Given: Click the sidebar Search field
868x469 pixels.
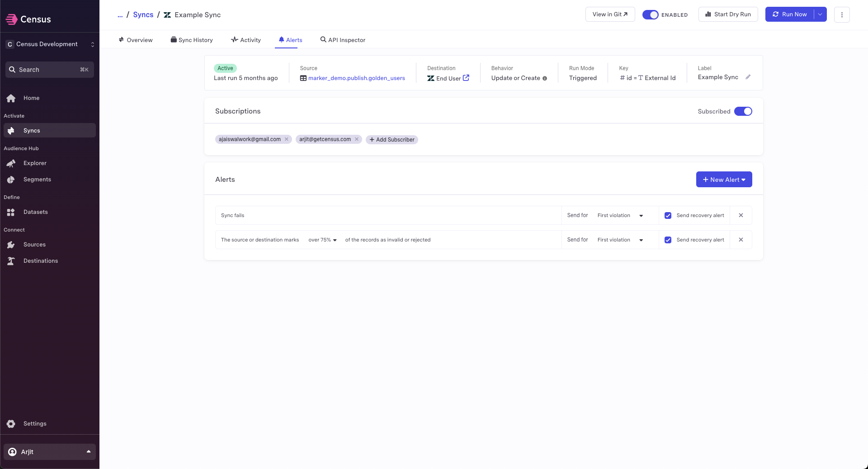Looking at the screenshot, I should [50, 70].
